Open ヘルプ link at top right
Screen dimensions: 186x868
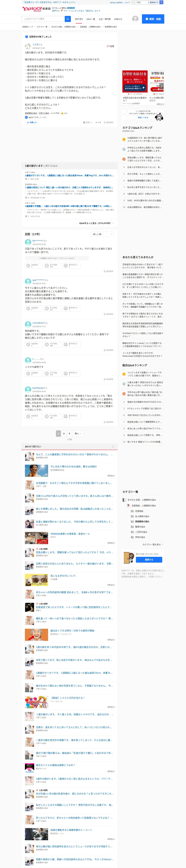coord(127,2)
